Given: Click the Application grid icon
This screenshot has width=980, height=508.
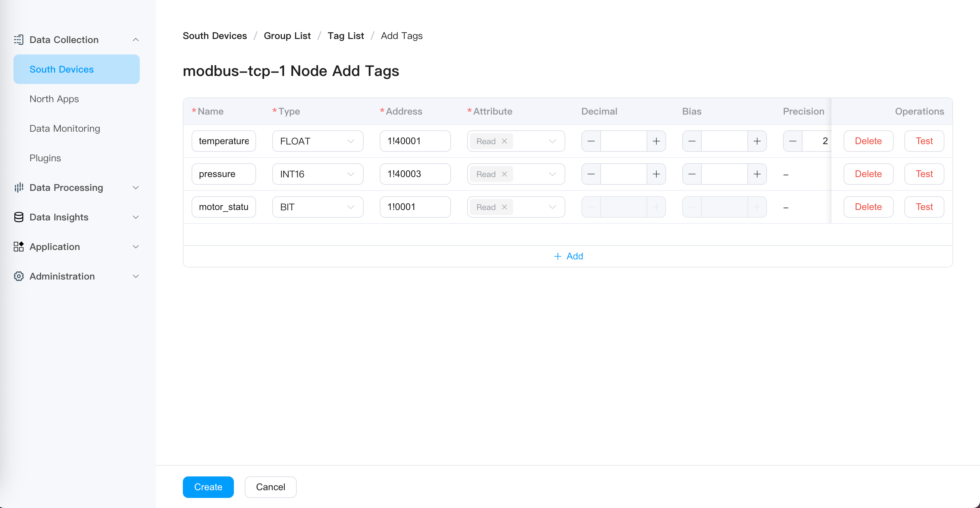Looking at the screenshot, I should click(x=18, y=246).
